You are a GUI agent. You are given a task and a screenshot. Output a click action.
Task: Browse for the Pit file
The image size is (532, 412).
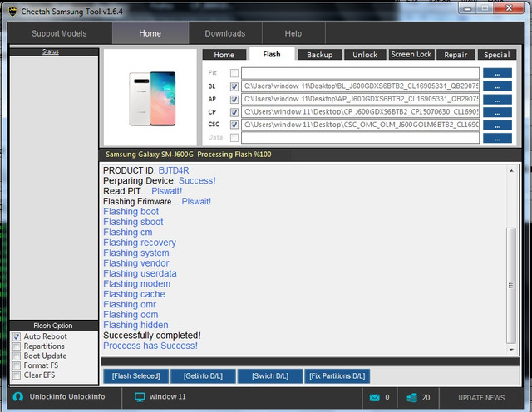(x=497, y=73)
